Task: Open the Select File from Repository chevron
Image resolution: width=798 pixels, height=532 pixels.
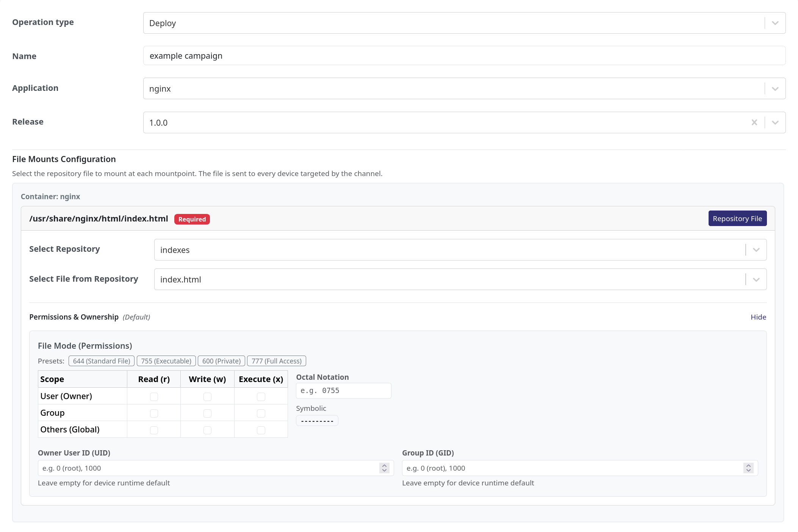Action: (x=756, y=279)
